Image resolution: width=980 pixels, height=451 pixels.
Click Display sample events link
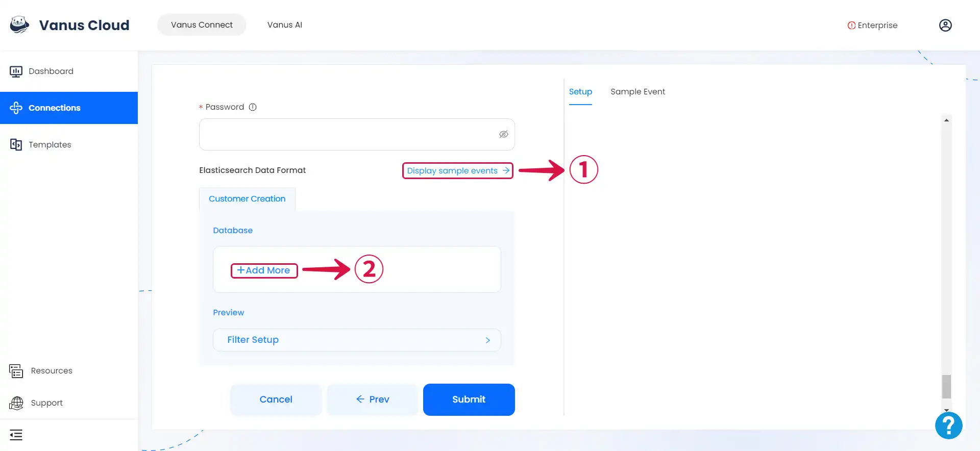pos(458,170)
